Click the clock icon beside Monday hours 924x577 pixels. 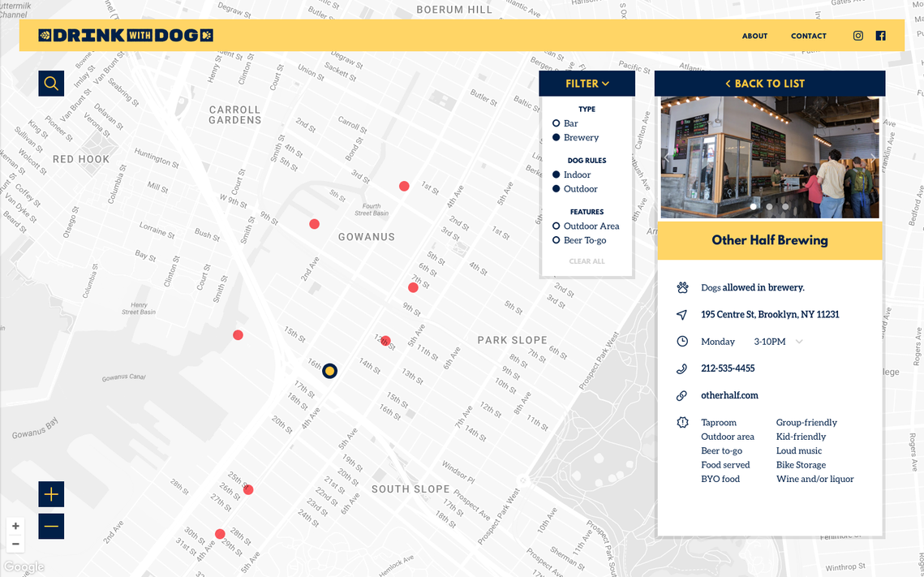point(681,341)
